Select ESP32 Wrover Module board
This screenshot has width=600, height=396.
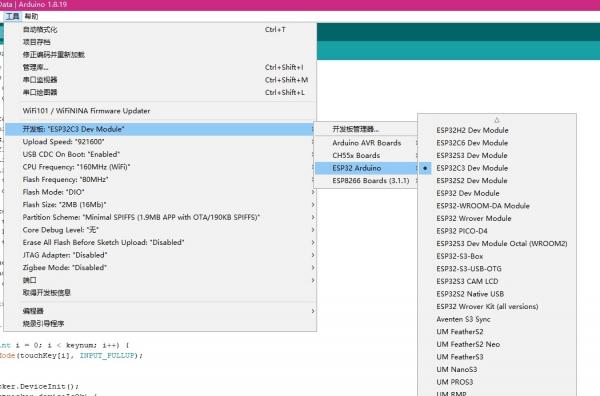click(497, 218)
